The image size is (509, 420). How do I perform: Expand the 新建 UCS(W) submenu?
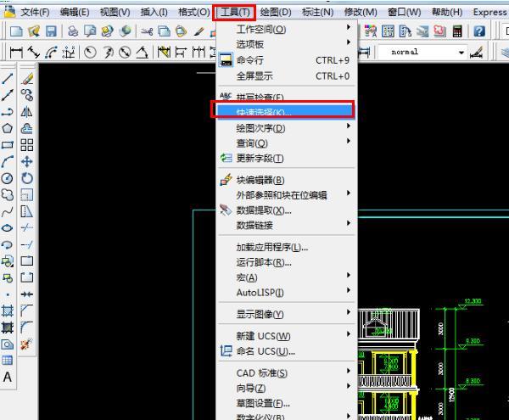pos(286,336)
